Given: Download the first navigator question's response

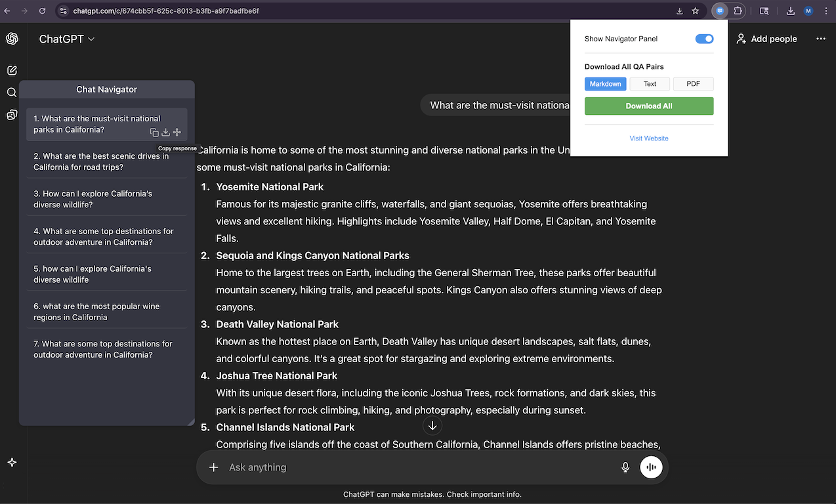Looking at the screenshot, I should 165,133.
